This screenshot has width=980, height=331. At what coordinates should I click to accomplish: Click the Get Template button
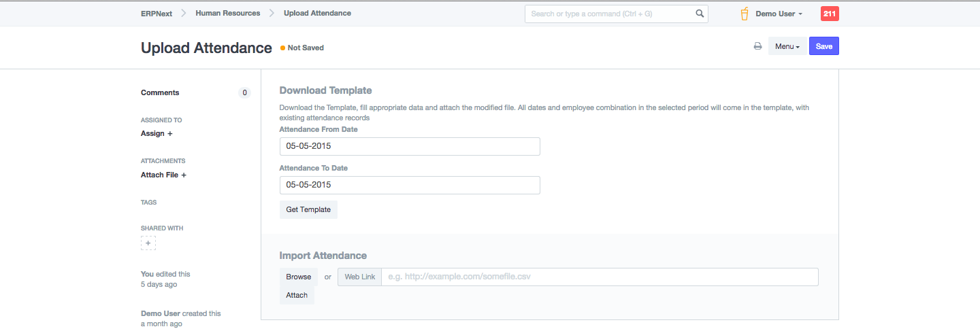pyautogui.click(x=308, y=209)
